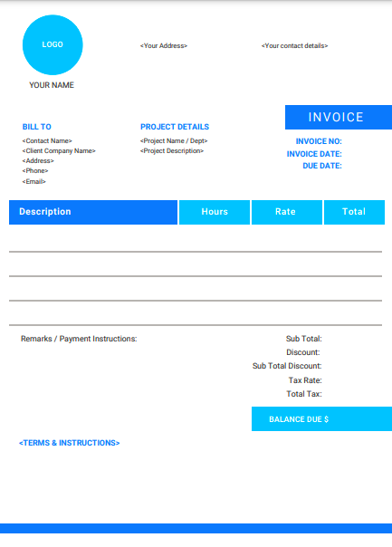
Task: Click the Discount: label
Action: pyautogui.click(x=303, y=352)
